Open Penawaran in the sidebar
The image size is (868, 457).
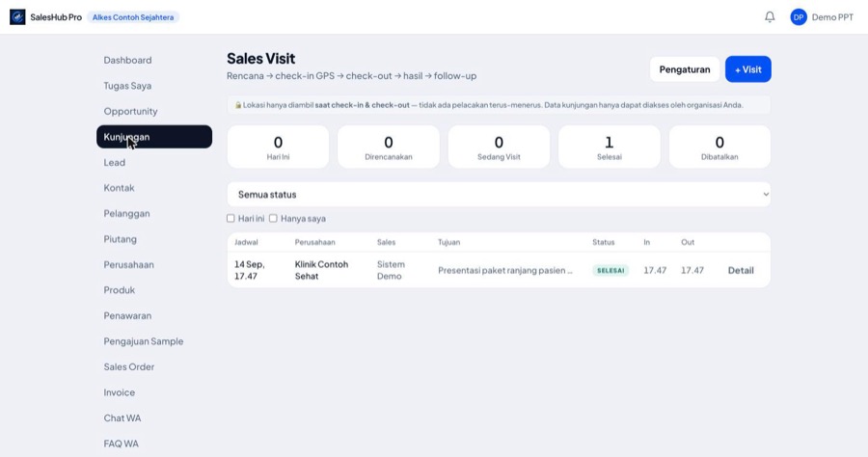click(x=127, y=315)
